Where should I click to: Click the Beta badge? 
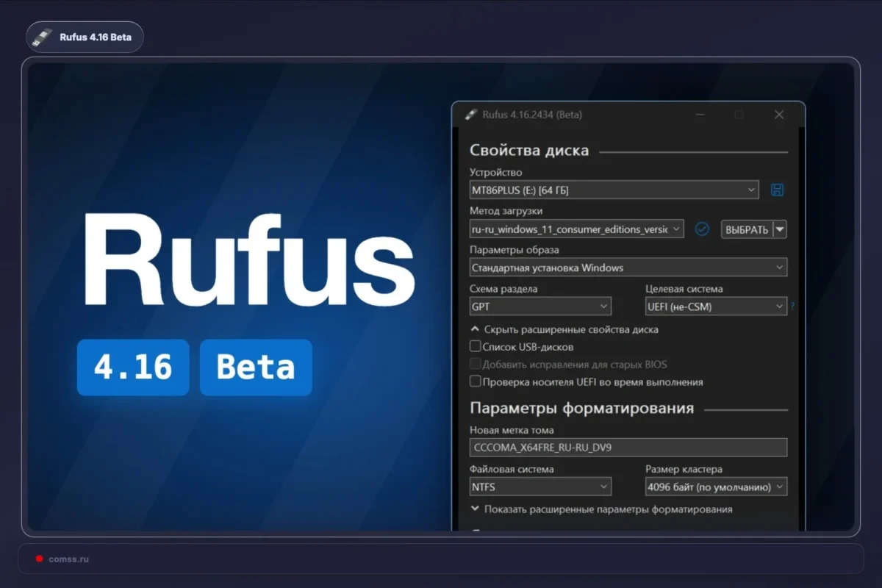pos(256,367)
